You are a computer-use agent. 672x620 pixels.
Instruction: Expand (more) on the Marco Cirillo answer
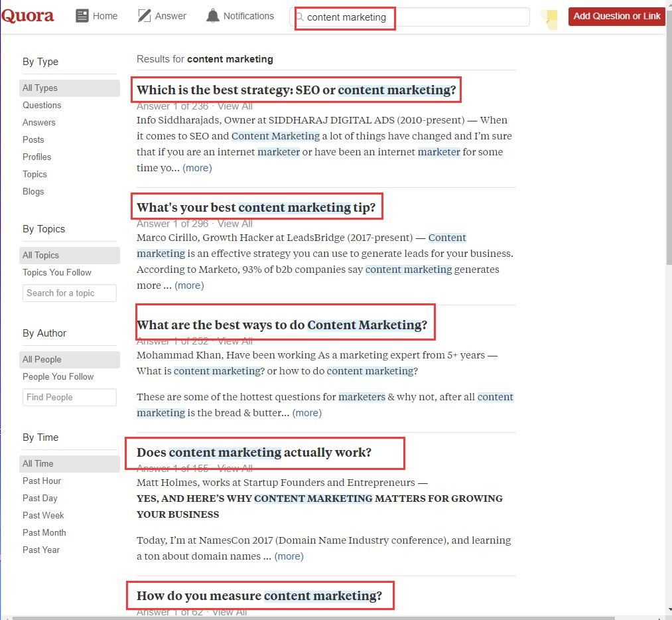tap(189, 285)
